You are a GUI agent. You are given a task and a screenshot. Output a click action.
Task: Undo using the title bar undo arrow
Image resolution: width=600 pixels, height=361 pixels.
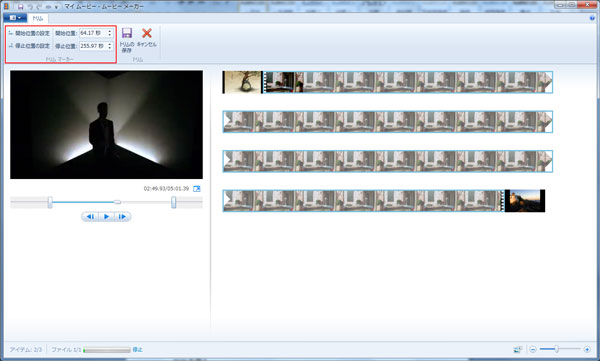[x=30, y=7]
